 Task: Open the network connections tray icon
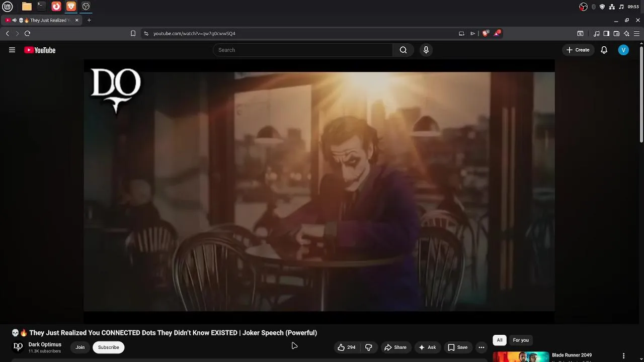coord(612,7)
